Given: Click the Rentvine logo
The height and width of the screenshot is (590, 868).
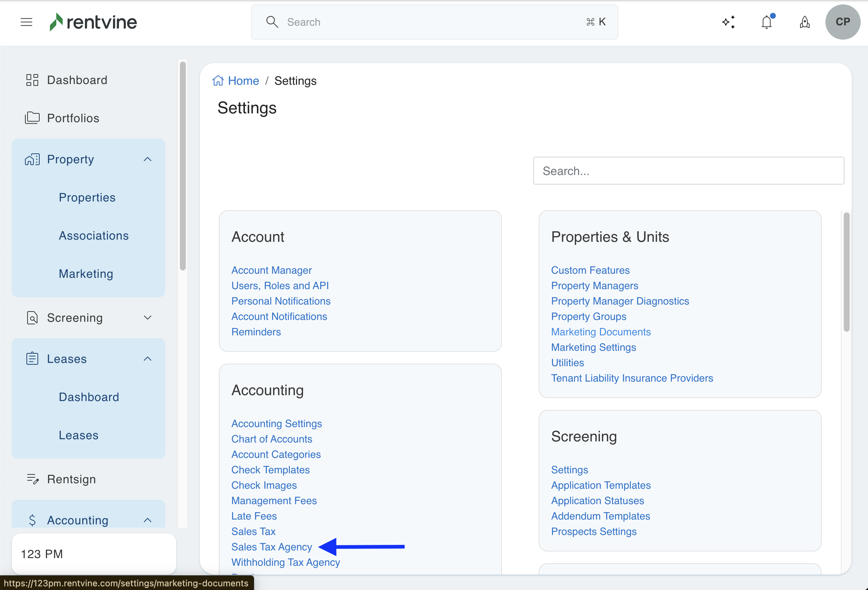Looking at the screenshot, I should click(93, 22).
